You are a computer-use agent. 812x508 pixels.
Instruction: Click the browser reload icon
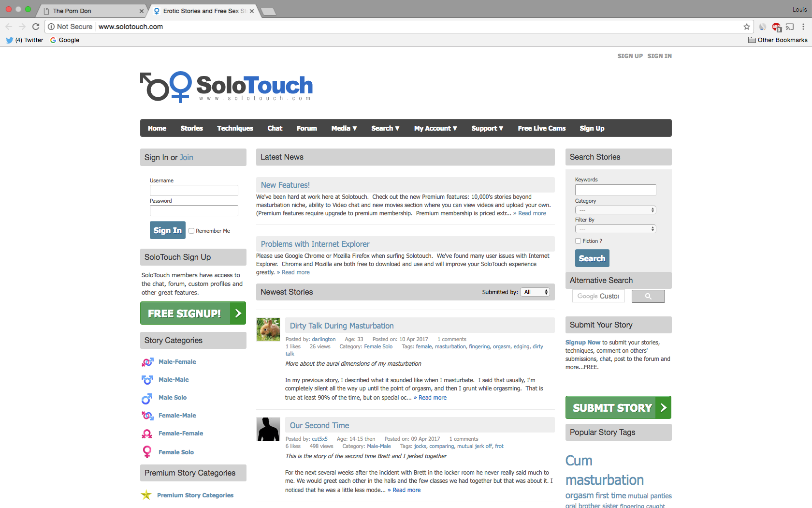(36, 27)
